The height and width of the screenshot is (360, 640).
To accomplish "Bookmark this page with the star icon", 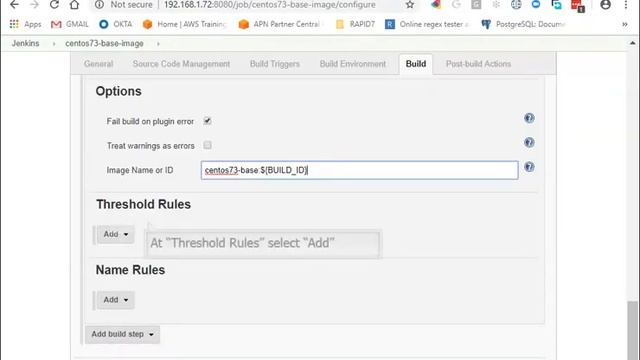I will click(x=410, y=5).
